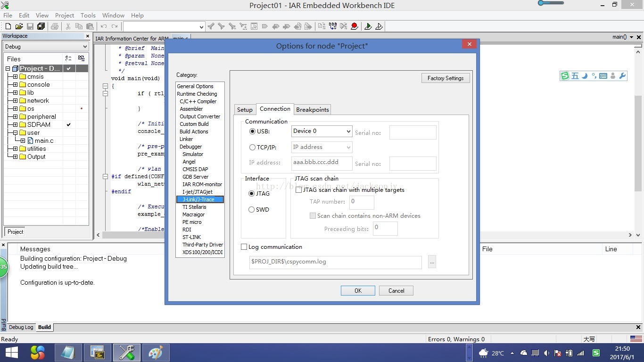Select the TCP/IP communication radio button

click(252, 148)
